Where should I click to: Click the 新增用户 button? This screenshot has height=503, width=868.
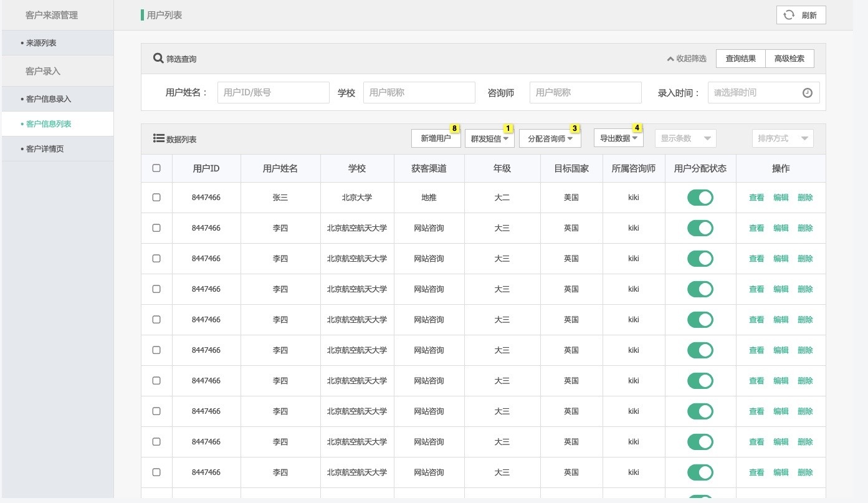(436, 138)
